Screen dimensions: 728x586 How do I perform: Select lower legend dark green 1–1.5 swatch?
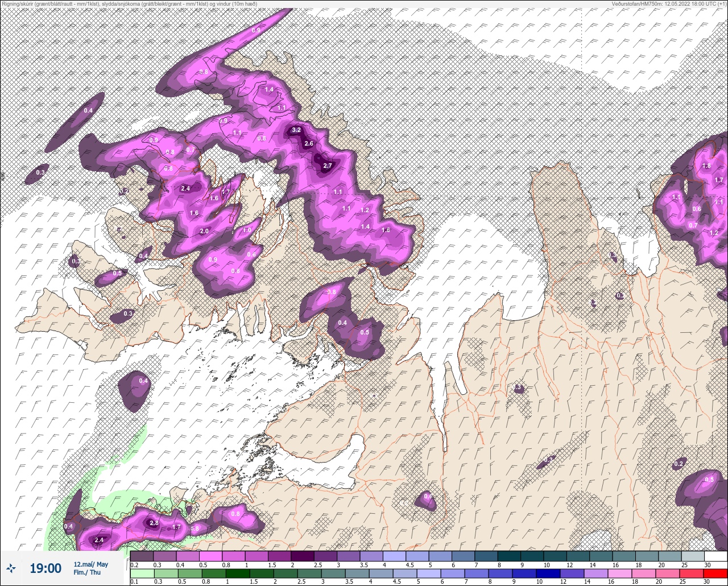239,573
